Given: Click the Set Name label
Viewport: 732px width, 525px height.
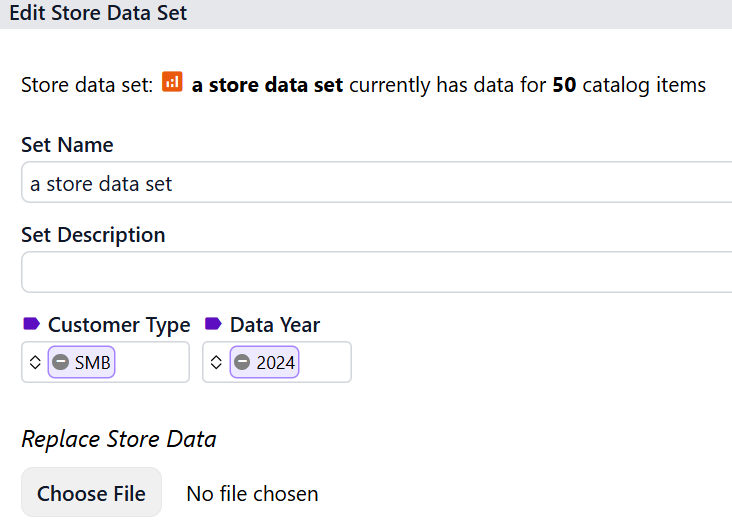Looking at the screenshot, I should [67, 145].
